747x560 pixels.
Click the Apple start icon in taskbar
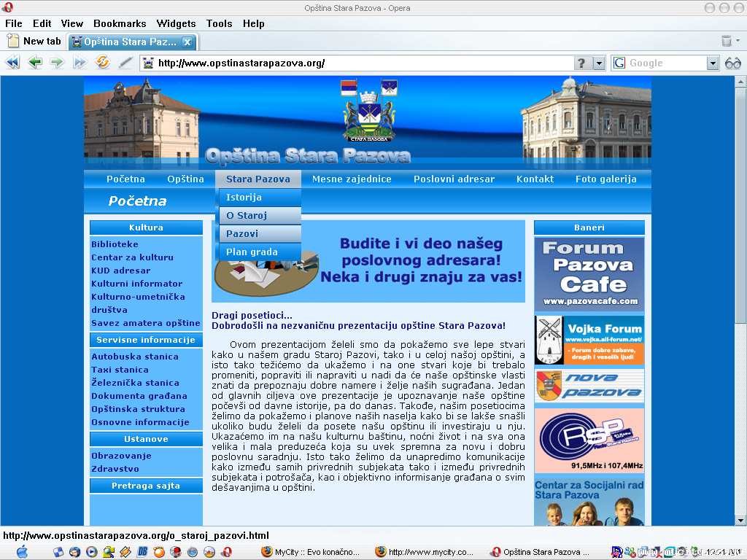(x=22, y=552)
